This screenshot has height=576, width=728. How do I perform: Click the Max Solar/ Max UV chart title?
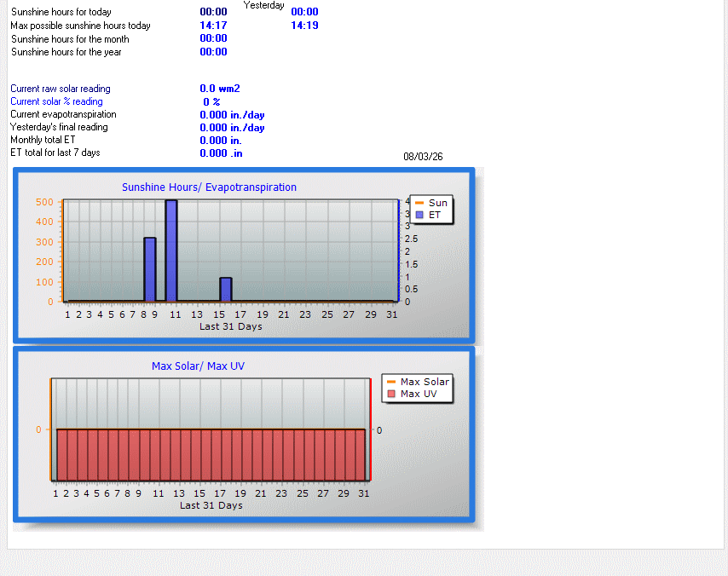click(x=198, y=366)
